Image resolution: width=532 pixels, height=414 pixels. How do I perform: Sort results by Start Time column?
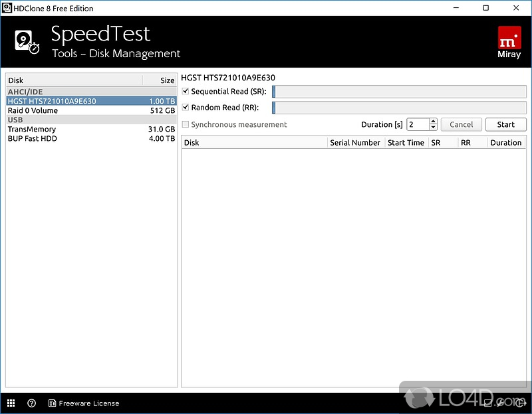[x=406, y=142]
